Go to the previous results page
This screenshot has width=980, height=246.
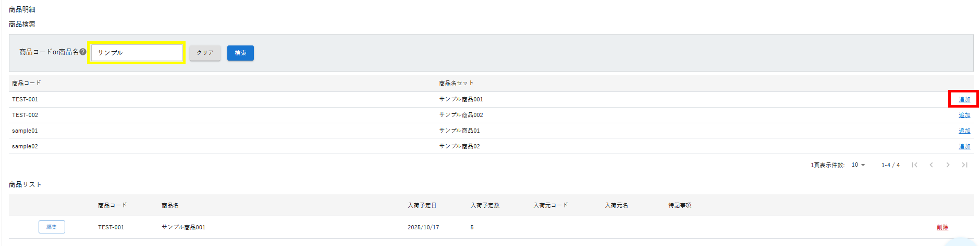931,165
